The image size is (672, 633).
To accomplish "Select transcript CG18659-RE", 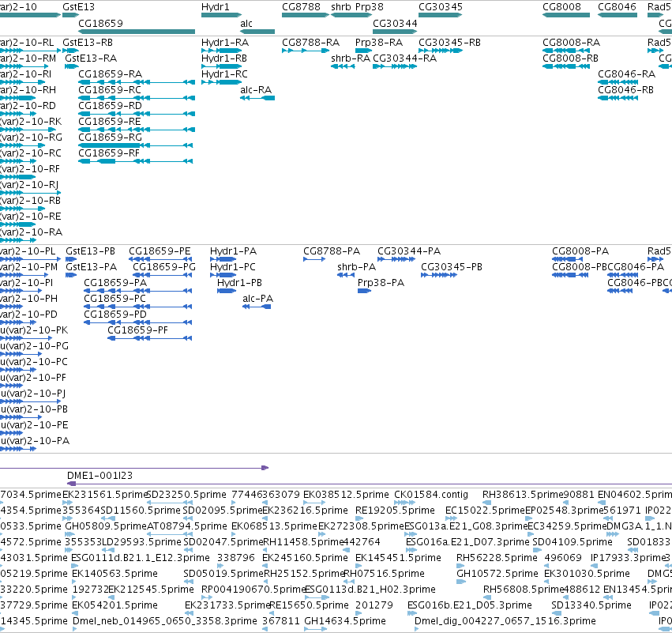I will [x=110, y=122].
